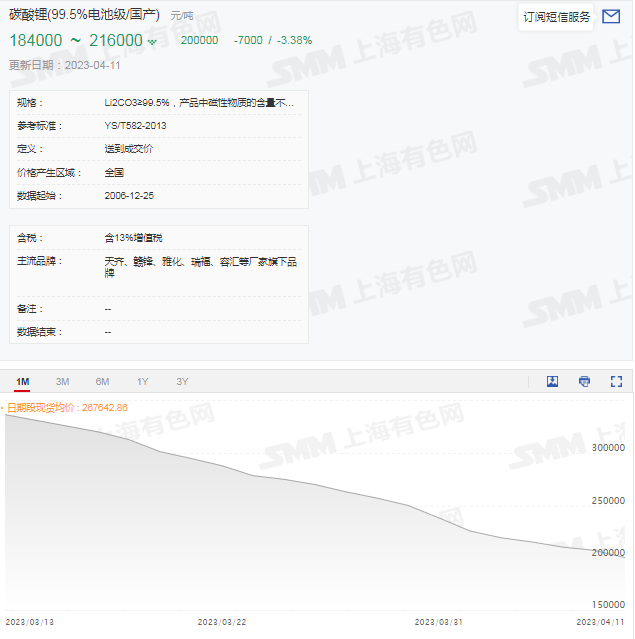Click the 订阅短信服务 button

click(x=556, y=17)
